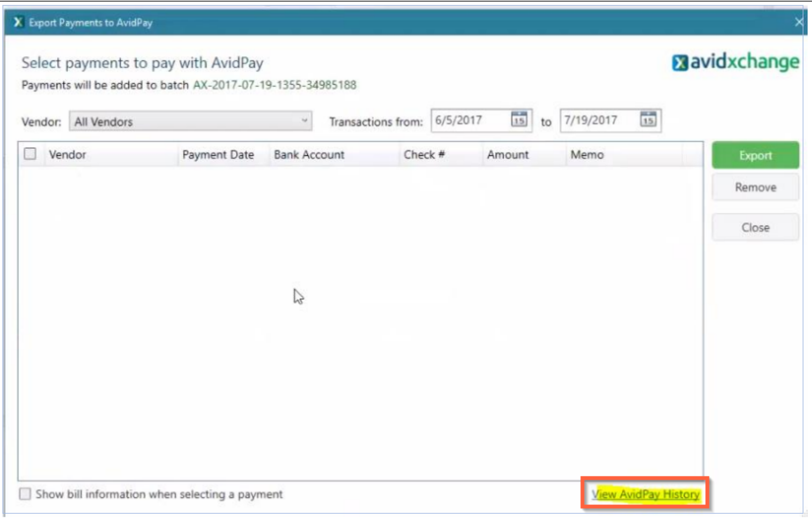Toggle the select-all checkbox in table header
The height and width of the screenshot is (520, 812).
(x=30, y=154)
